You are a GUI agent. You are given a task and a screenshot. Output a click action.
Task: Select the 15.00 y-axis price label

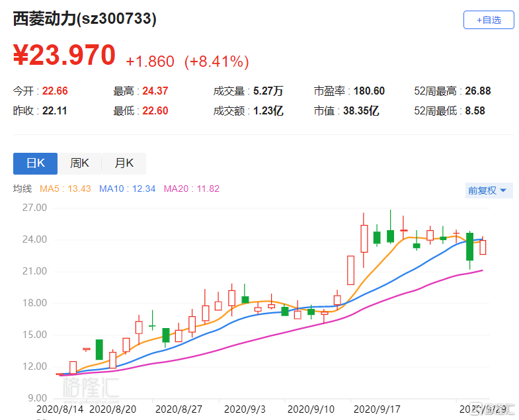coord(35,335)
